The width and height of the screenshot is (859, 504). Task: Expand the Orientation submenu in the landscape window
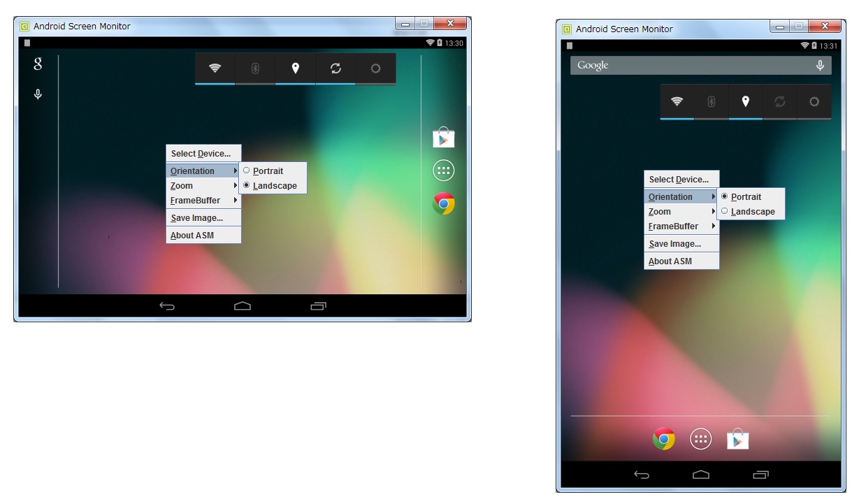point(203,171)
